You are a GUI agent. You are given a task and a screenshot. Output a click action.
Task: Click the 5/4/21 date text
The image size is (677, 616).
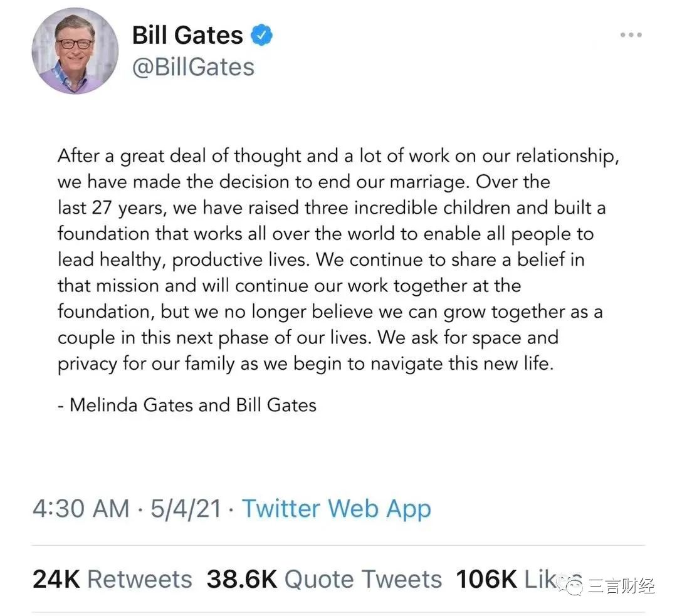click(x=186, y=508)
